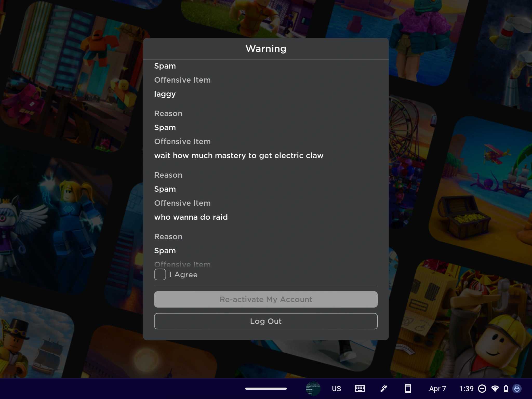532x399 pixels.
Task: Open the on-screen keyboard icon
Action: (360, 389)
